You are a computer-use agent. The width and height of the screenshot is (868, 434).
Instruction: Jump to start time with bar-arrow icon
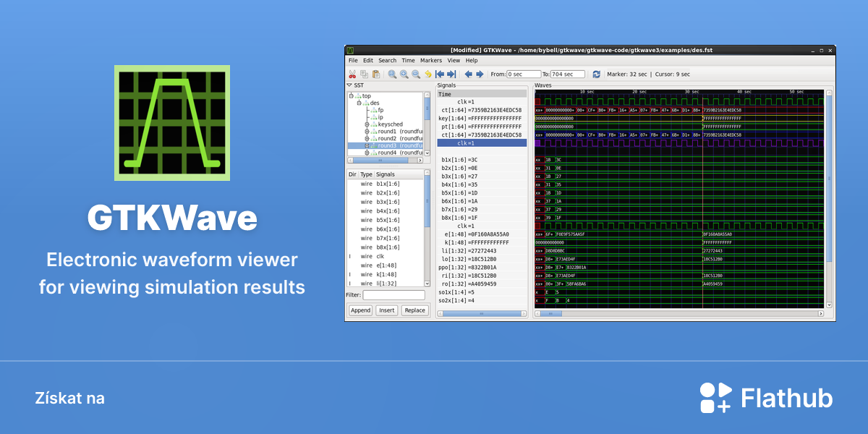point(439,74)
